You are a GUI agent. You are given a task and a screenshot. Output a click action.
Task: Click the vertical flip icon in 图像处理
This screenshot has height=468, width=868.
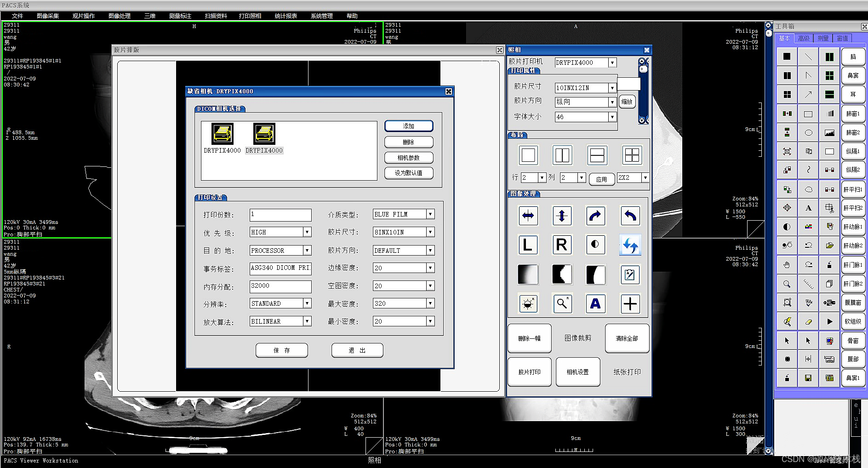point(562,216)
